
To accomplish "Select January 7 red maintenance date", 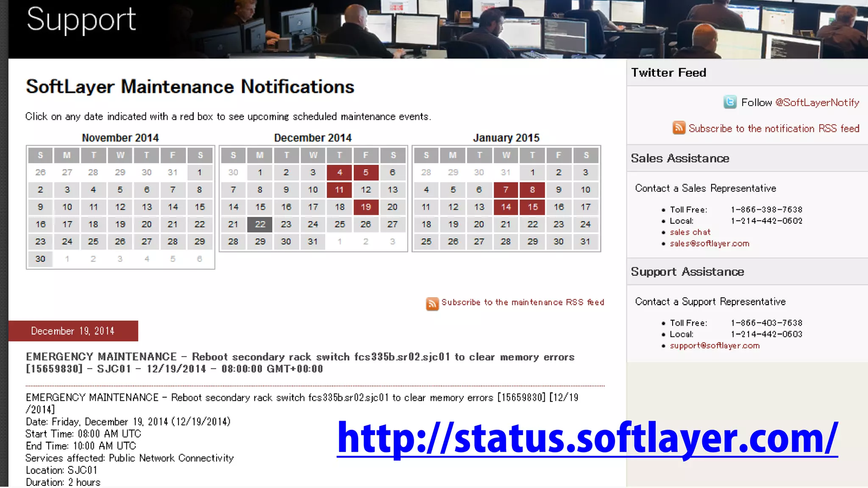I will [x=506, y=190].
